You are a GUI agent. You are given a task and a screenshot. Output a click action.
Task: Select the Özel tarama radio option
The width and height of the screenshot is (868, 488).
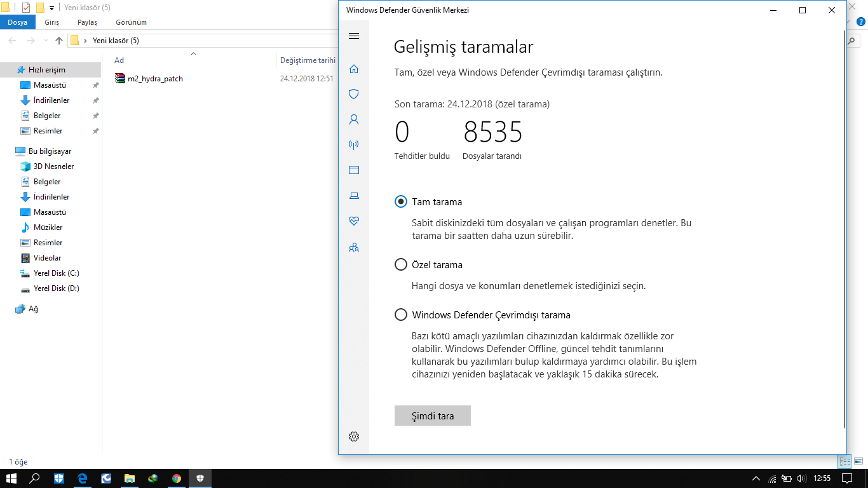pyautogui.click(x=401, y=264)
